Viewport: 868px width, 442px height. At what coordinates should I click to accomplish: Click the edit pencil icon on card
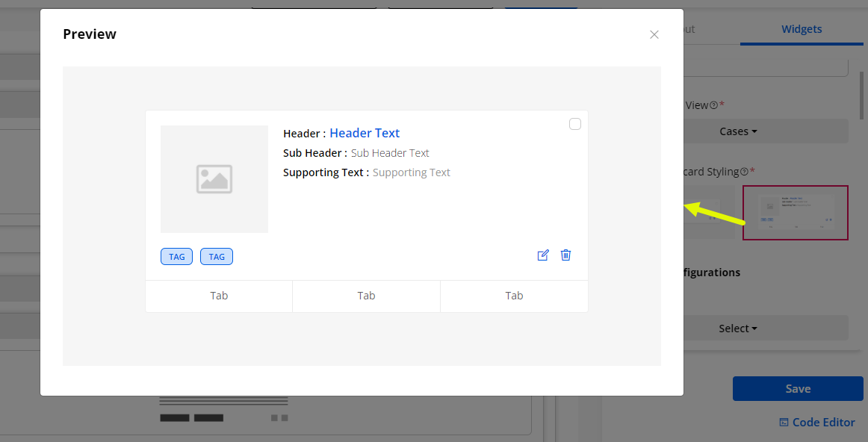click(543, 255)
